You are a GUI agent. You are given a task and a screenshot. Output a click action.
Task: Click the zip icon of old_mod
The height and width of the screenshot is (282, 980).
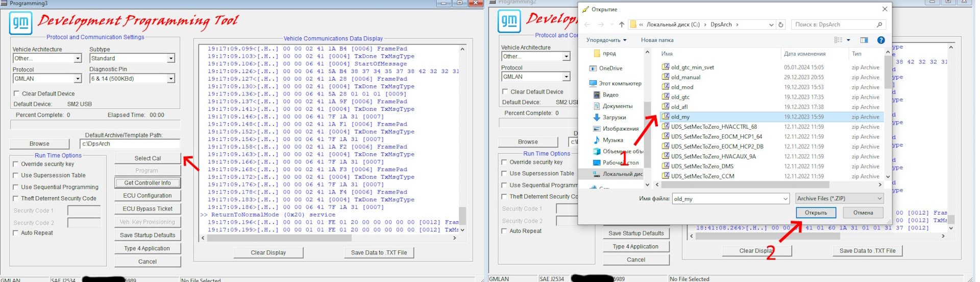tap(666, 87)
